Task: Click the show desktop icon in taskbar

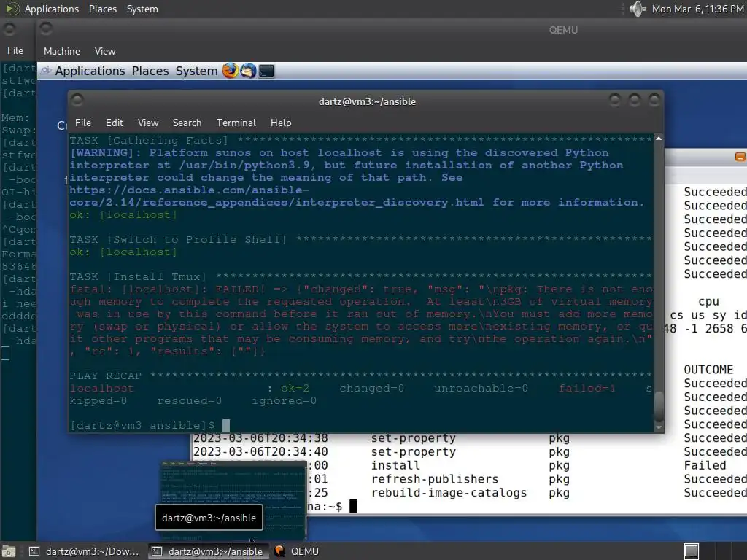Action: [x=9, y=551]
